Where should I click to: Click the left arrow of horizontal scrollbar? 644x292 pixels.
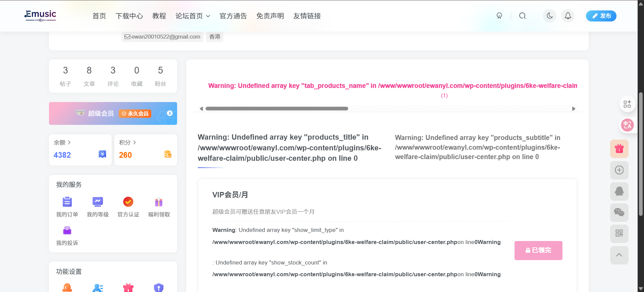[x=201, y=109]
